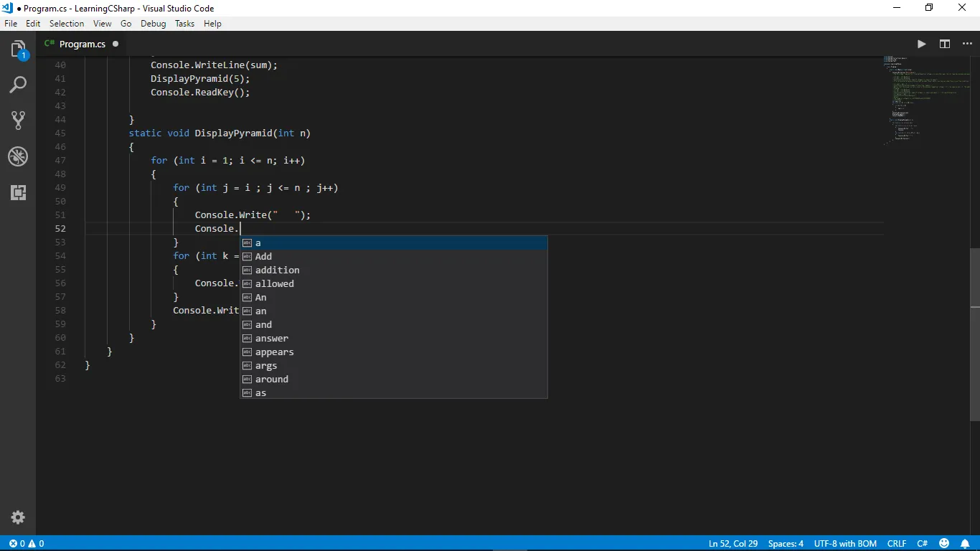Change encoding via UTF-8 with BOM
The width and height of the screenshot is (980, 551).
click(845, 544)
